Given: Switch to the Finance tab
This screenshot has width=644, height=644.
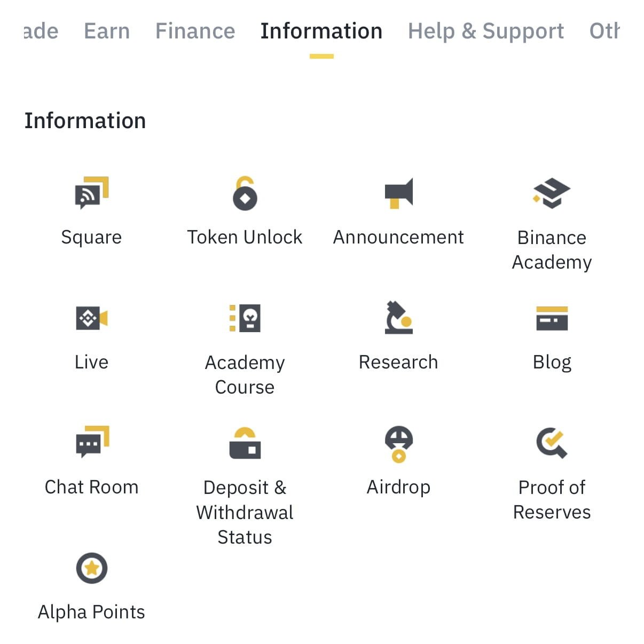Looking at the screenshot, I should pyautogui.click(x=195, y=31).
